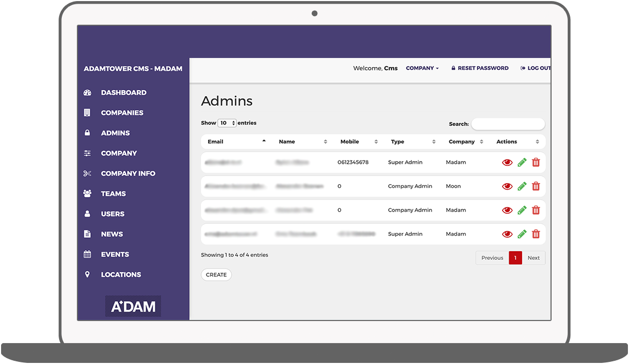This screenshot has width=629, height=364.
Task: View the last Super Admin row details
Action: click(x=507, y=234)
